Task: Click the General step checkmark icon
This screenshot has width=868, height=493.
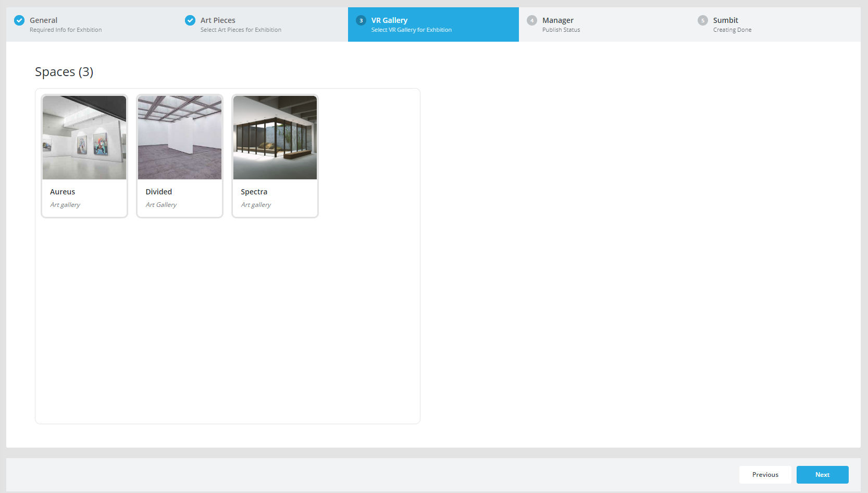Action: coord(19,20)
